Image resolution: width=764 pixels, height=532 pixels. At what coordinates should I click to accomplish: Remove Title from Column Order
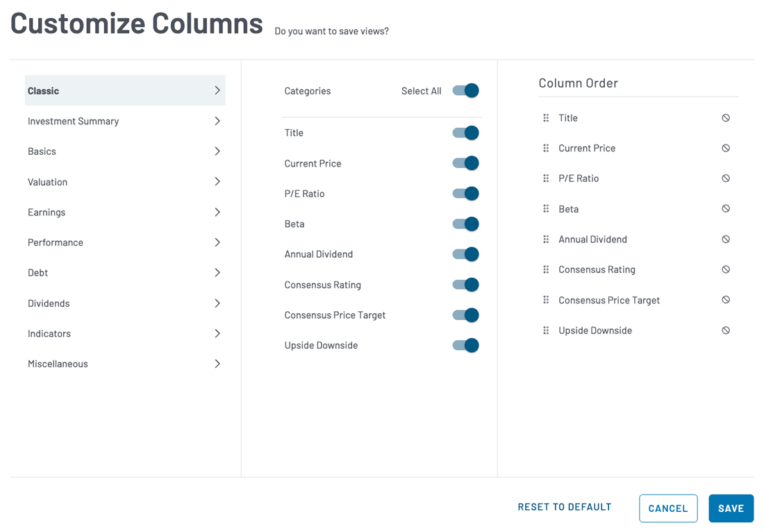coord(726,118)
